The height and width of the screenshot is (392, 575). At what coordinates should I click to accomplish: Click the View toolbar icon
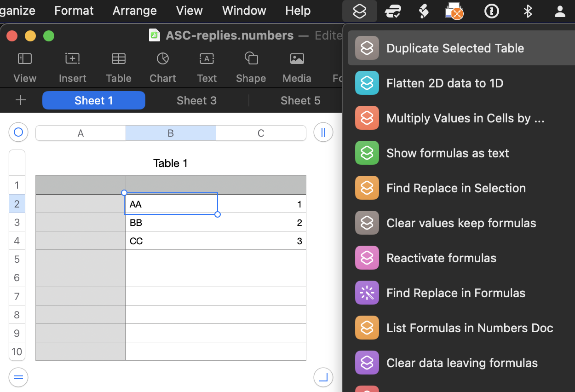25,67
